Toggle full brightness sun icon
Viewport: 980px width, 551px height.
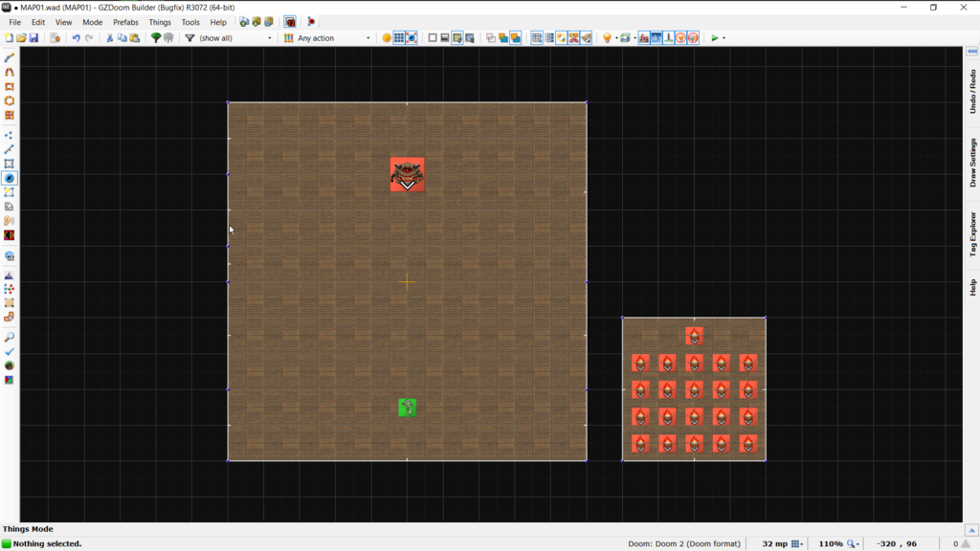coord(387,38)
